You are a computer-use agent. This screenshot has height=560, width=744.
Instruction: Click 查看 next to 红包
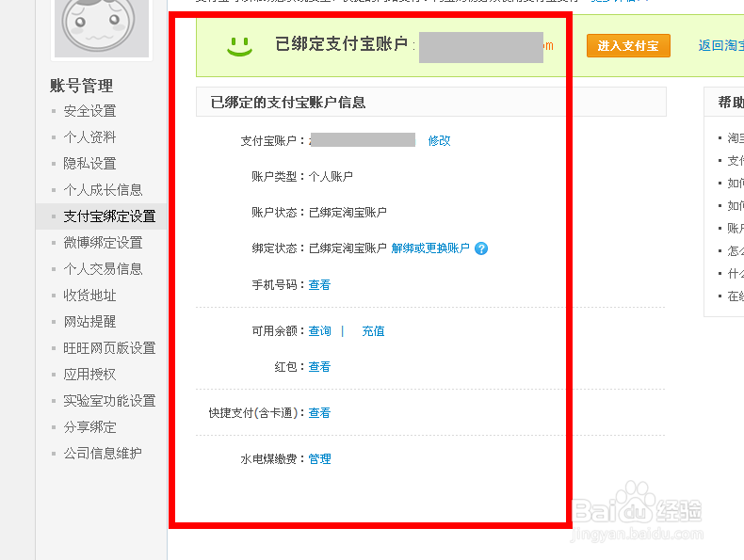[x=319, y=367]
